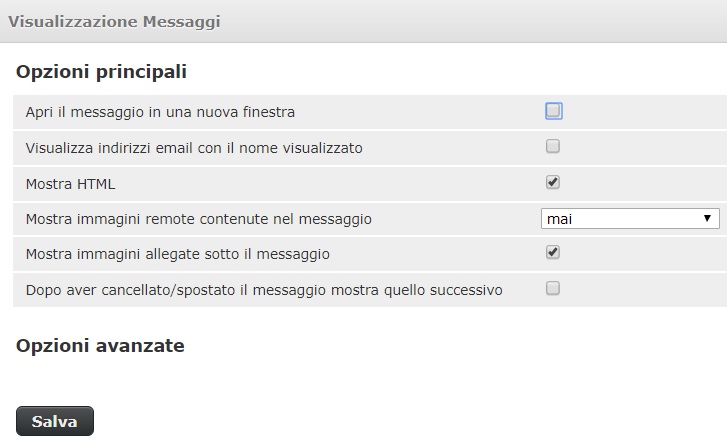Click the 'mai' value in the select box

(x=559, y=219)
